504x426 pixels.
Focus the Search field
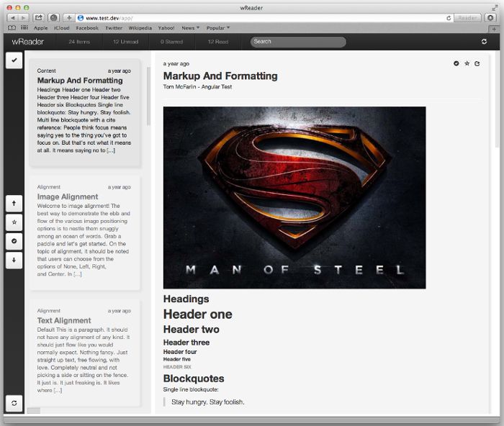point(298,42)
